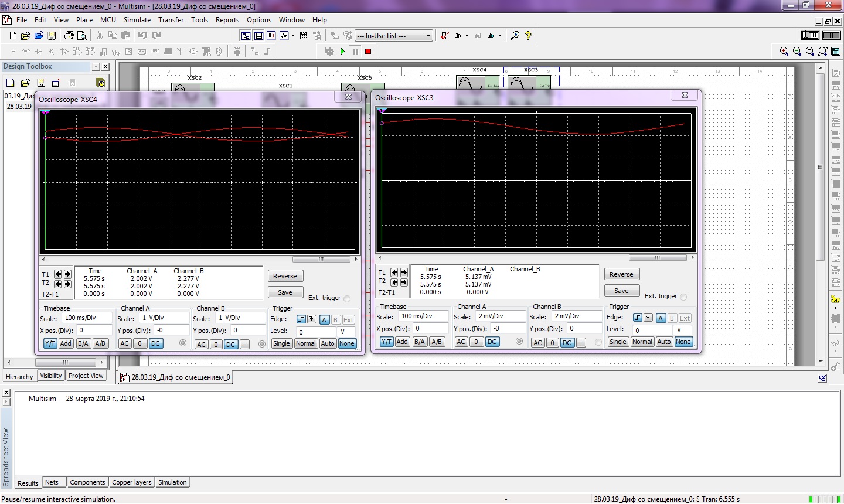Viewport: 844px width, 504px height.
Task: Switch to the Nets tab in spreadsheet
Action: (x=52, y=483)
